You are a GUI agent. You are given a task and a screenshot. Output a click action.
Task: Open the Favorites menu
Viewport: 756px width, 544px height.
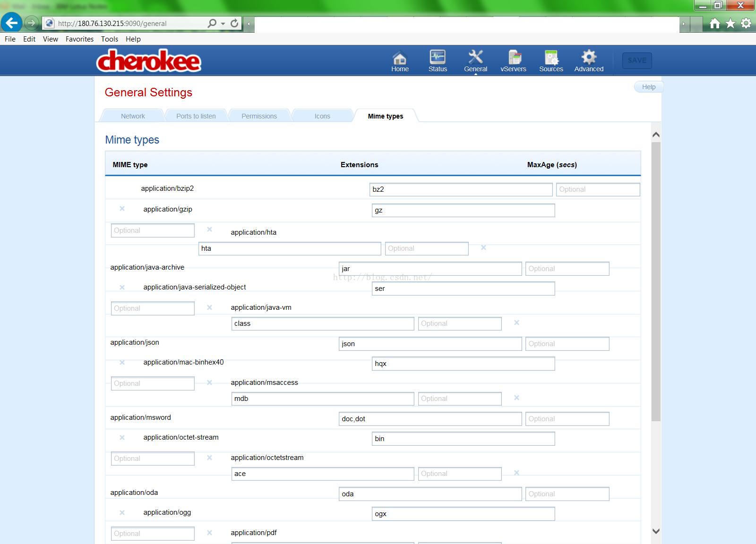pos(79,39)
